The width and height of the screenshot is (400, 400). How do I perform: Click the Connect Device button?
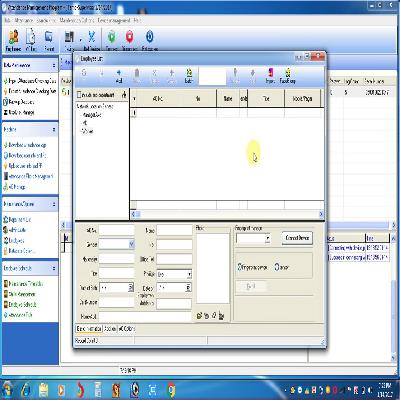tap(297, 238)
